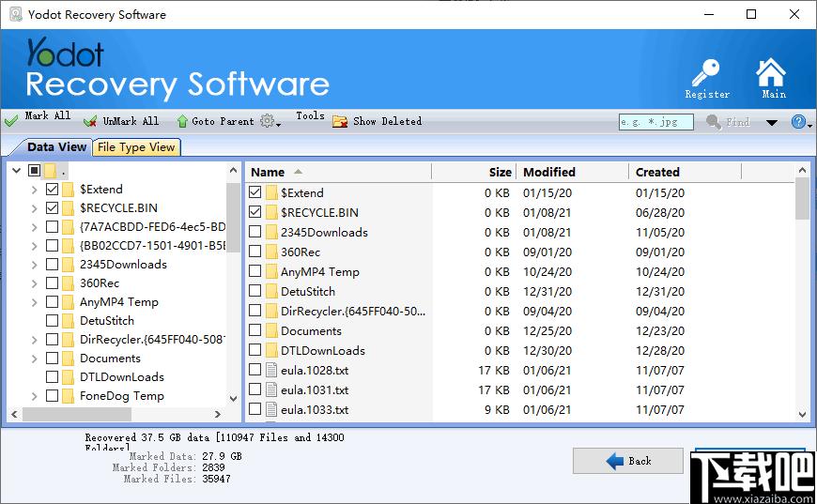Screen dimensions: 817x504
Task: Expand the {7A7ACBDD-FED6 tree node
Action: [35, 227]
